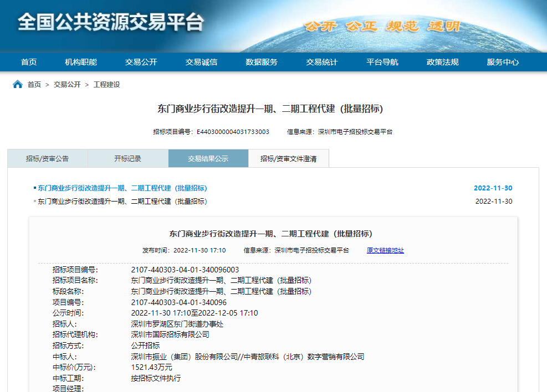Open 交易统计 navigation item
Screen dimensions: 547x392
pos(322,62)
